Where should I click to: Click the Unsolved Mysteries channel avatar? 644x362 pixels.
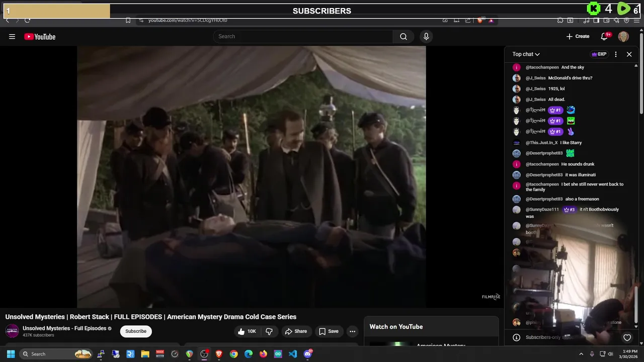pyautogui.click(x=12, y=331)
